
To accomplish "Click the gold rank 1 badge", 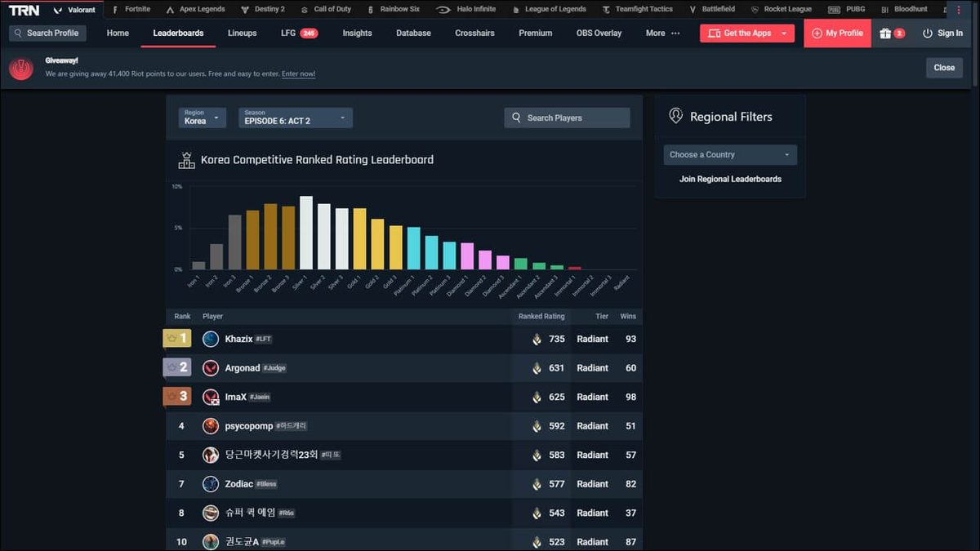I will pyautogui.click(x=177, y=338).
